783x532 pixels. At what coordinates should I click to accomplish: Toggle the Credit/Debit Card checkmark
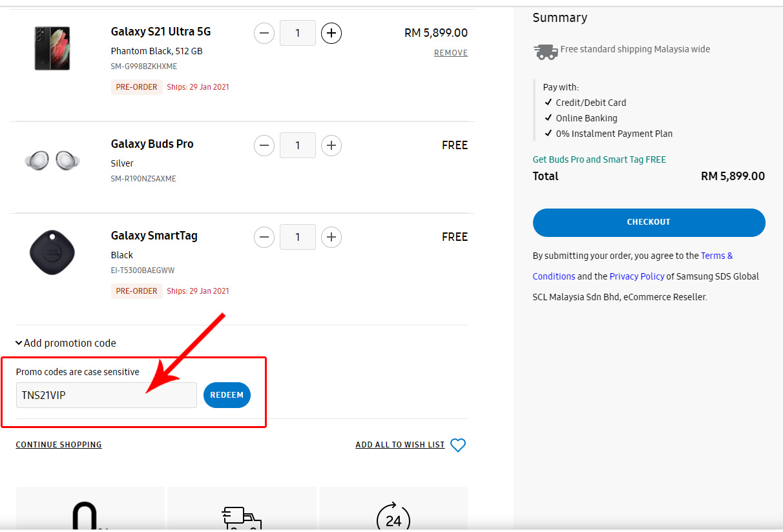pyautogui.click(x=548, y=102)
